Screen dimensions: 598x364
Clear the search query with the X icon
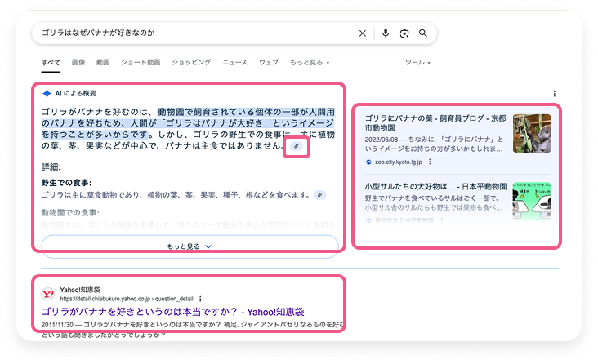coord(363,33)
